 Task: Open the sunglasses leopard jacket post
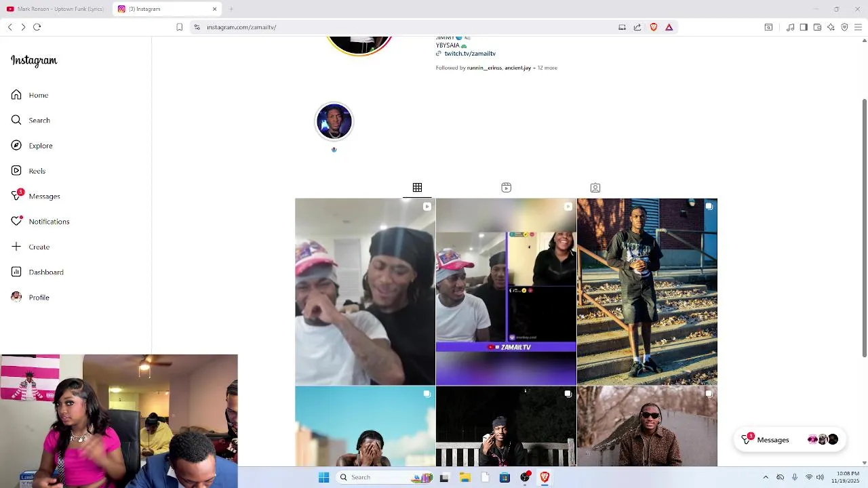pos(647,426)
